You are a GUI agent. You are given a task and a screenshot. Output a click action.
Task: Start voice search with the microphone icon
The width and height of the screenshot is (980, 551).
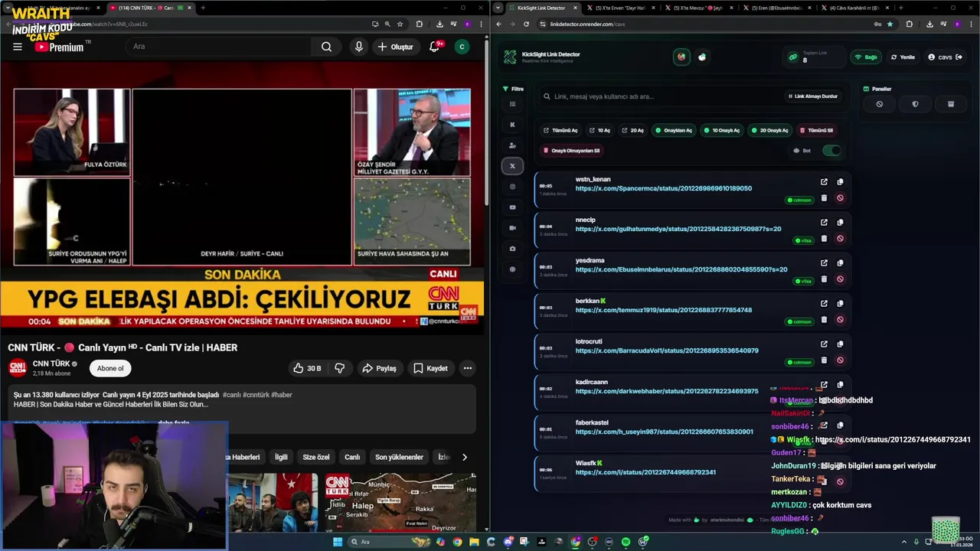(x=358, y=47)
